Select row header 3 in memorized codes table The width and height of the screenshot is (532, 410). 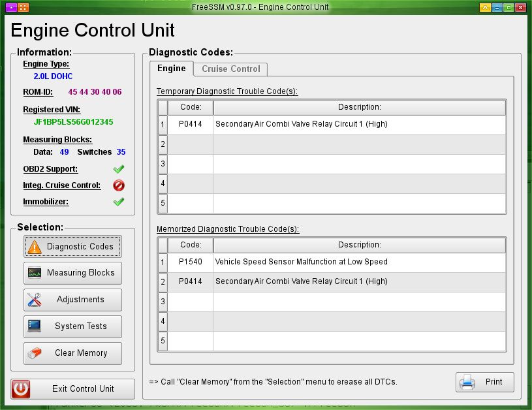click(x=163, y=302)
